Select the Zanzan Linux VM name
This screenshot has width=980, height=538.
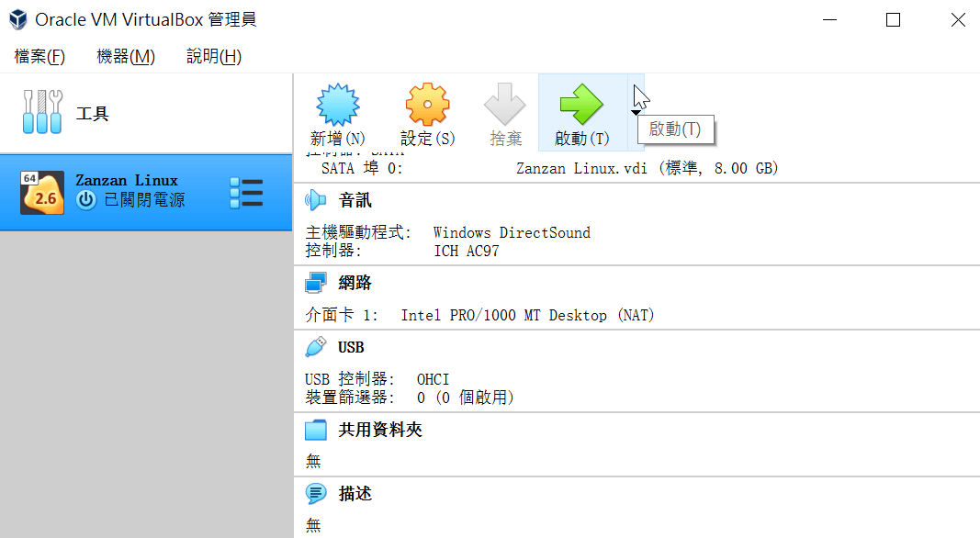[x=127, y=181]
